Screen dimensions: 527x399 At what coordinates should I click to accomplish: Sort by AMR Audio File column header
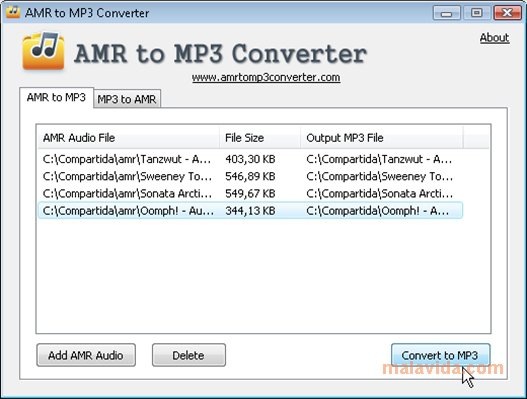129,137
